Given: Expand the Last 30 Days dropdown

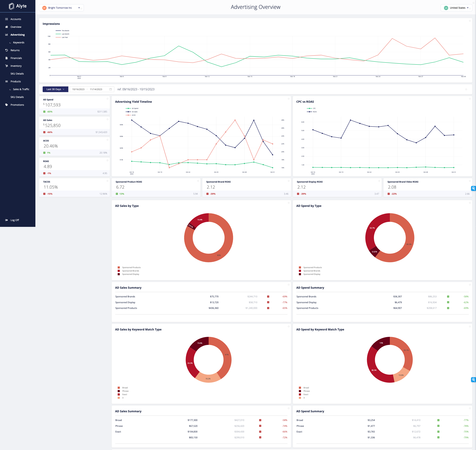Looking at the screenshot, I should (55, 89).
